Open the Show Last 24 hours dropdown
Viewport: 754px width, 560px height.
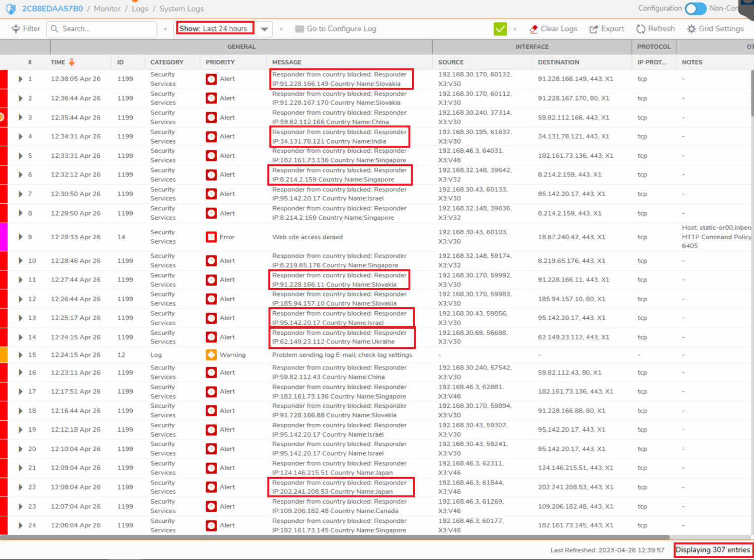coord(264,29)
